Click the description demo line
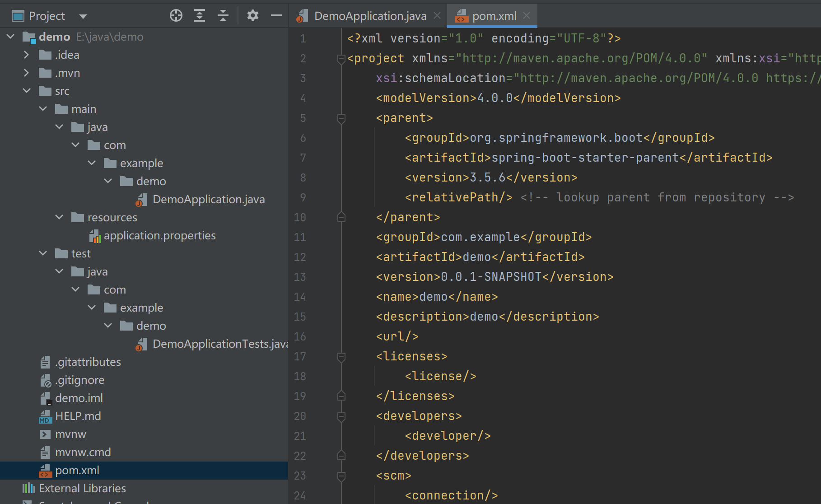821x504 pixels. (487, 317)
